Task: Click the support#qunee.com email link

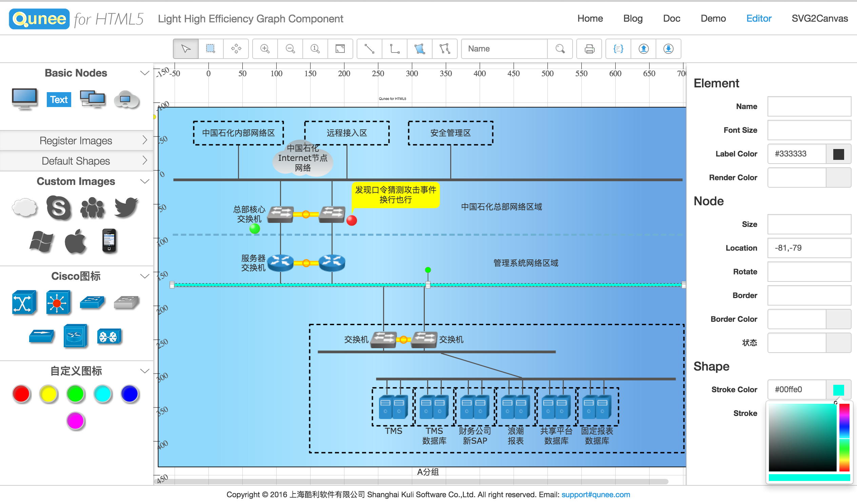Action: coord(595,495)
